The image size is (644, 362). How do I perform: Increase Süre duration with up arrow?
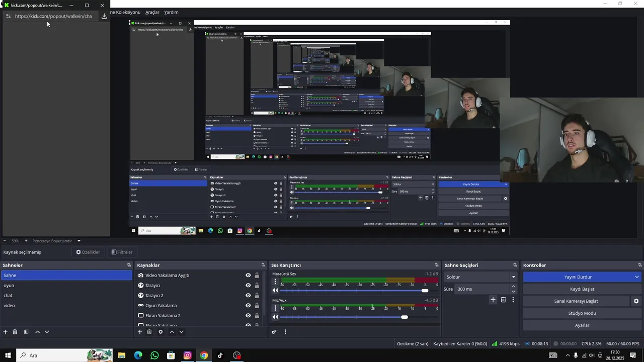point(514,287)
